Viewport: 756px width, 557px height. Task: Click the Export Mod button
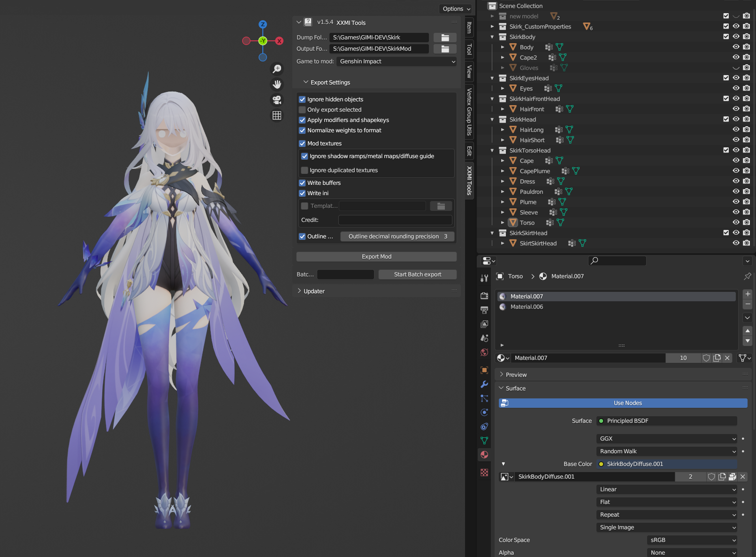376,257
